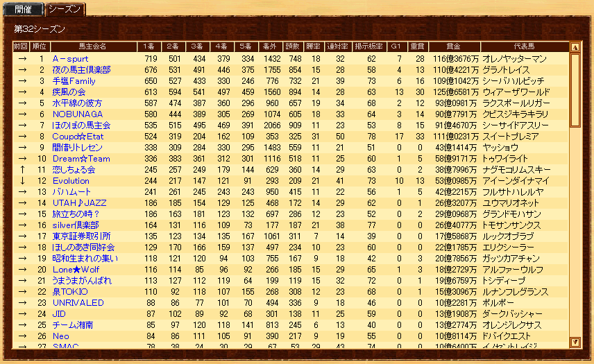Click the down-arrow trend icon for Evolution

[22, 181]
